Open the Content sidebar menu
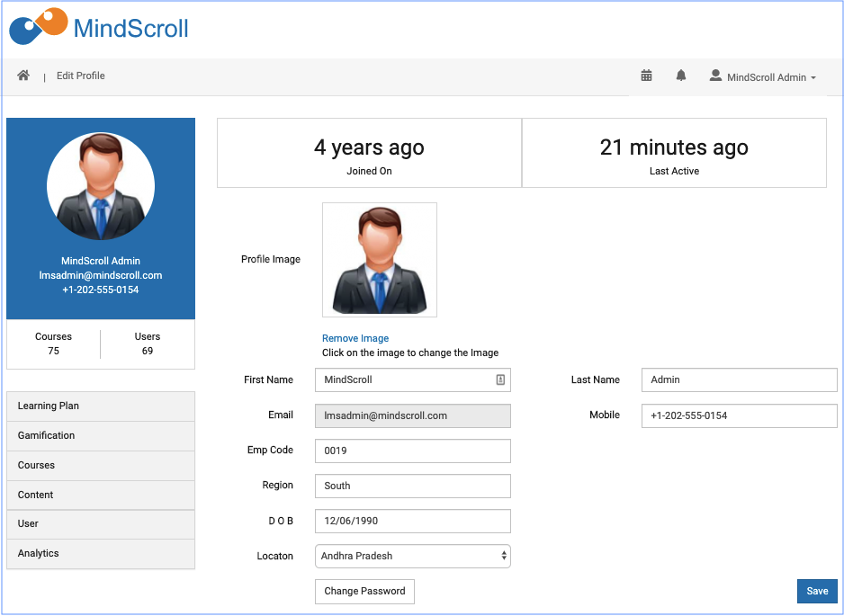The width and height of the screenshot is (844, 616). pos(101,495)
